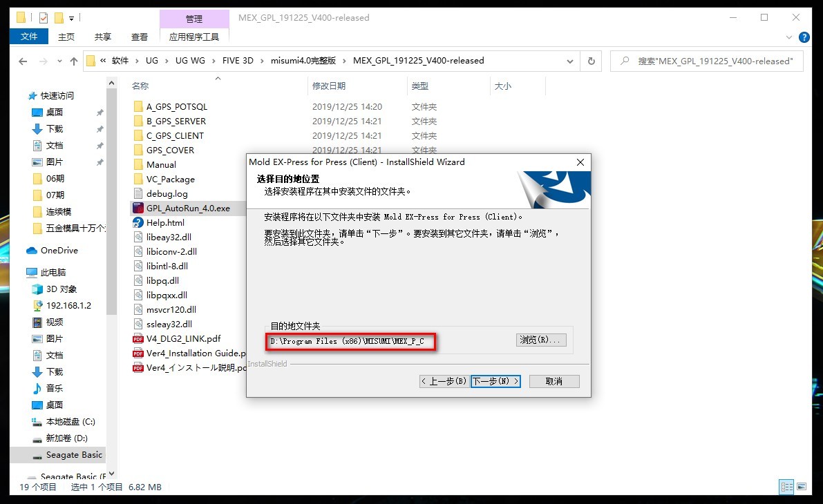The width and height of the screenshot is (823, 504).
Task: Click inside the destination folder path field
Action: (350, 340)
